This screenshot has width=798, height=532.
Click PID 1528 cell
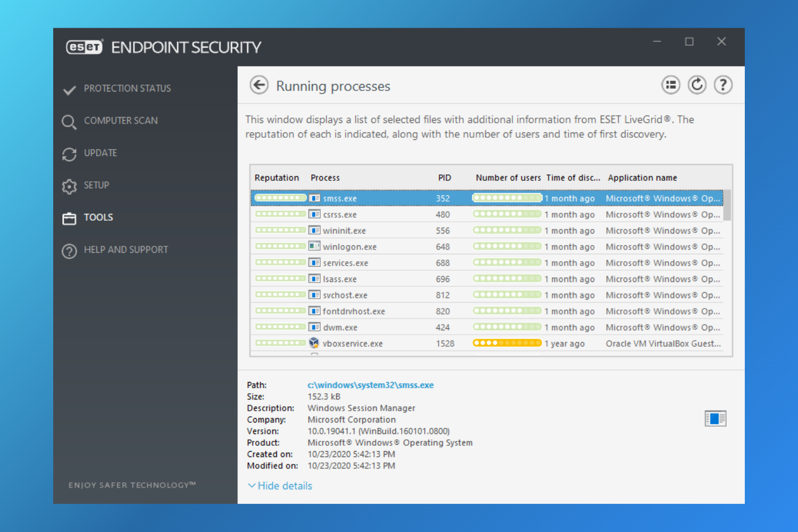click(x=445, y=344)
